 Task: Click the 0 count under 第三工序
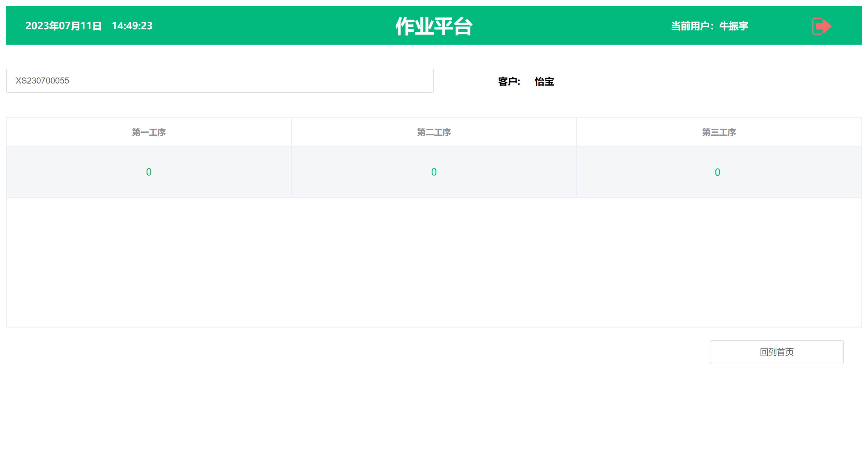717,172
